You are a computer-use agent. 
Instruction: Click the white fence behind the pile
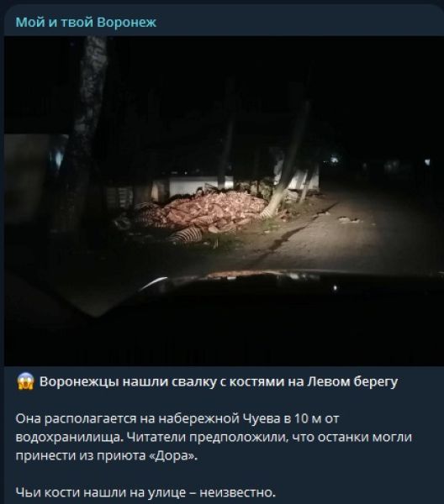193,186
